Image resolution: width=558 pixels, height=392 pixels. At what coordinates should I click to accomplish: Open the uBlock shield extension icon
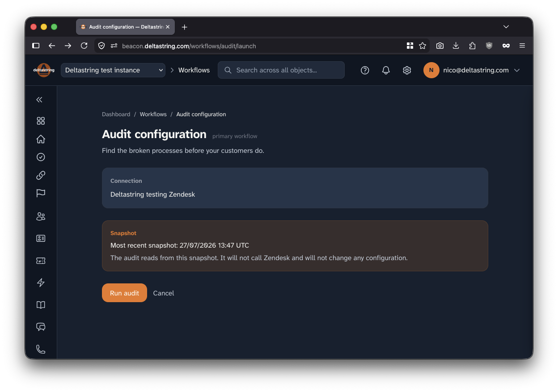pos(489,46)
